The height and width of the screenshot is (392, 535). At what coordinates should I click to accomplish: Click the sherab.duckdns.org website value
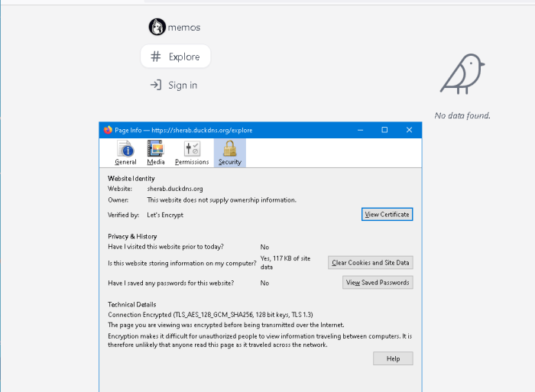(x=174, y=188)
